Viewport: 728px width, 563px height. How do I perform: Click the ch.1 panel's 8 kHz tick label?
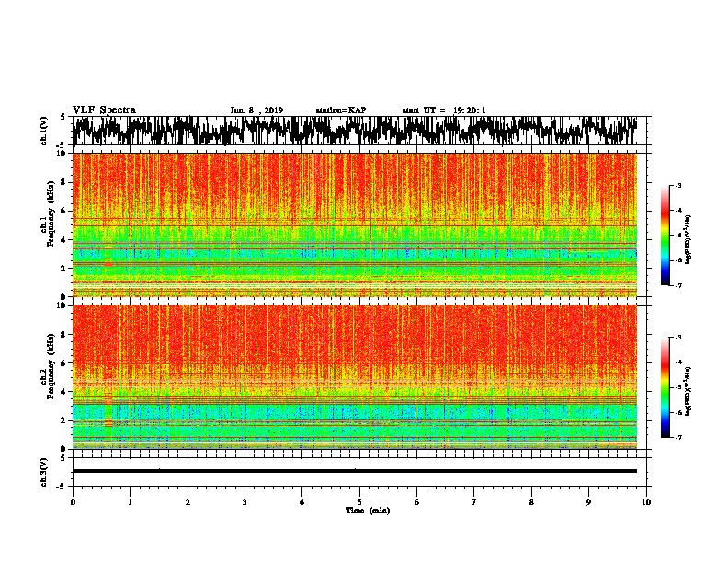63,182
